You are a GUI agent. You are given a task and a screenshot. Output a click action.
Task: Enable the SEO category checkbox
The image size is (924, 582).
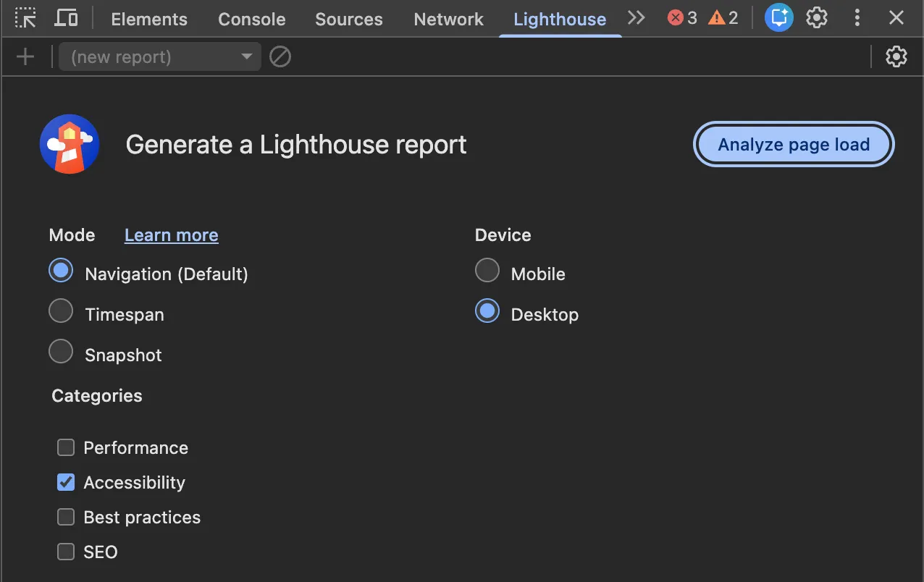tap(66, 552)
